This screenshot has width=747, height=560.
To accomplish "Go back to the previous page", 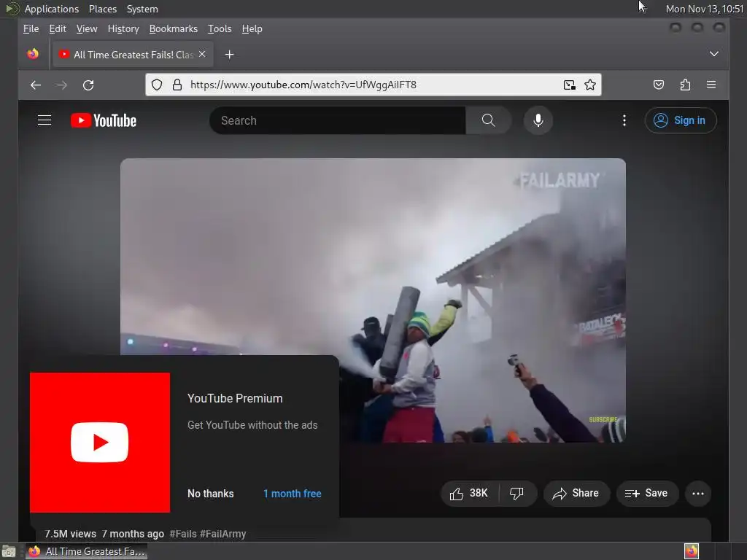I will pyautogui.click(x=36, y=85).
